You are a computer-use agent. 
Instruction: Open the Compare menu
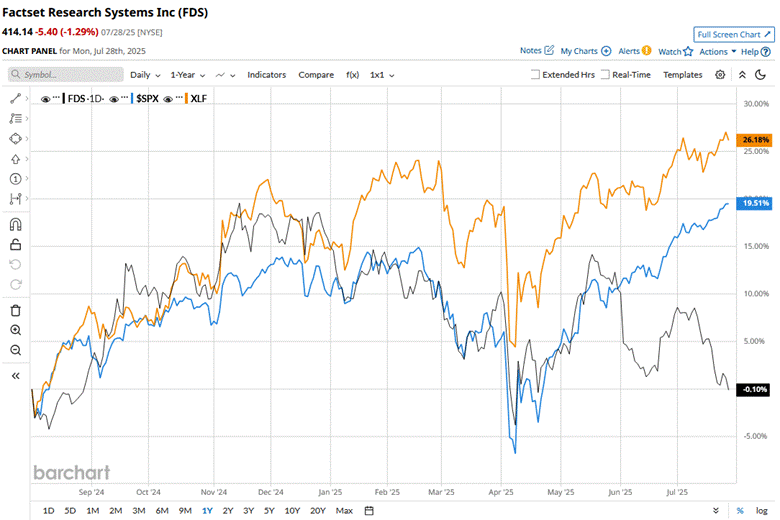click(316, 75)
